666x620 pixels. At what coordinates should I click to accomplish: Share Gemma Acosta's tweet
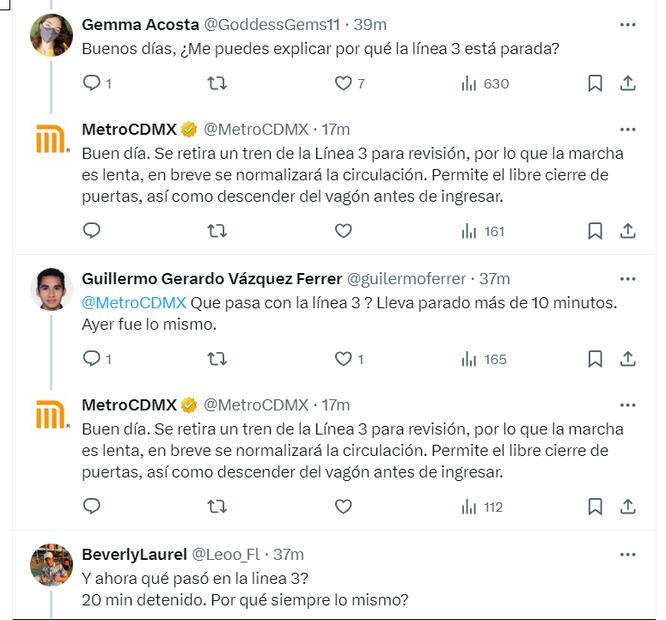628,84
